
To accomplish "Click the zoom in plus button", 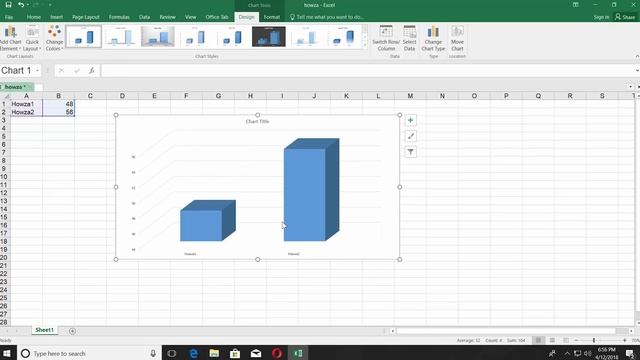I will (x=624, y=340).
